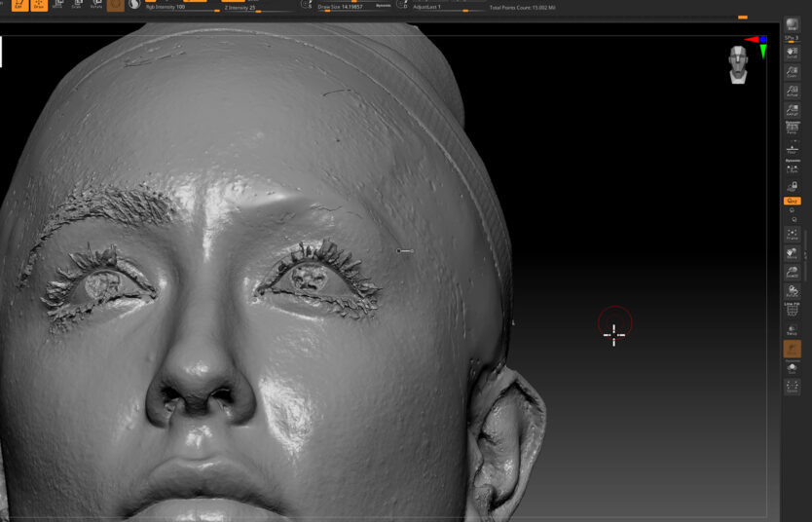Viewport: 812px width, 522px height.
Task: Adjust the SPix subpixel slider
Action: click(x=792, y=40)
